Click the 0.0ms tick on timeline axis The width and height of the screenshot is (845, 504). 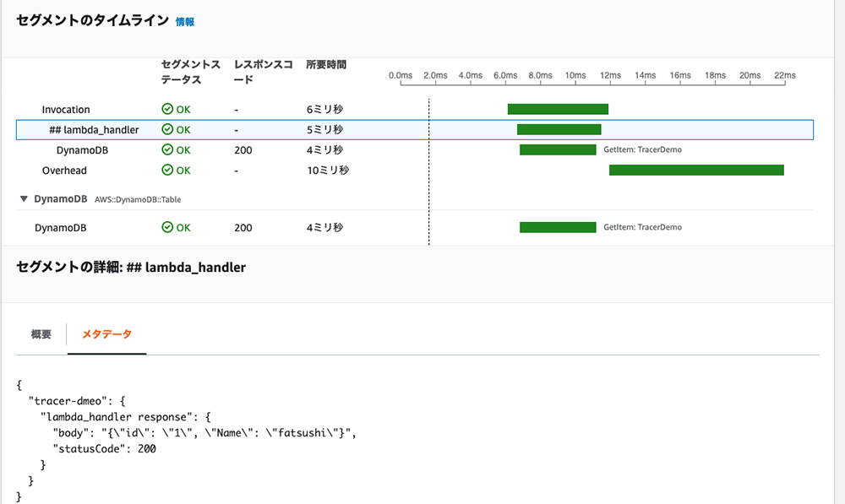tap(401, 75)
